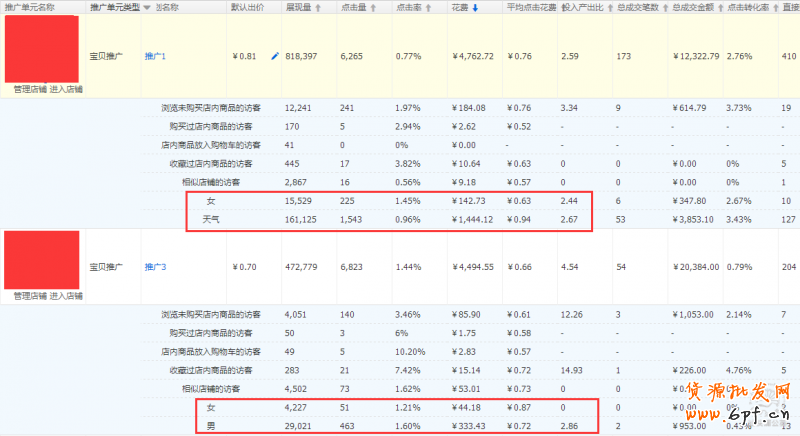
Task: Click the 平均点击花费 column header
Action: (530, 8)
